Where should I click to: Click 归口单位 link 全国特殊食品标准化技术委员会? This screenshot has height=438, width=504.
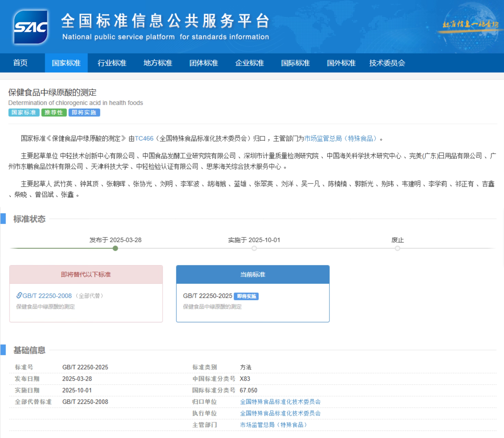click(280, 402)
